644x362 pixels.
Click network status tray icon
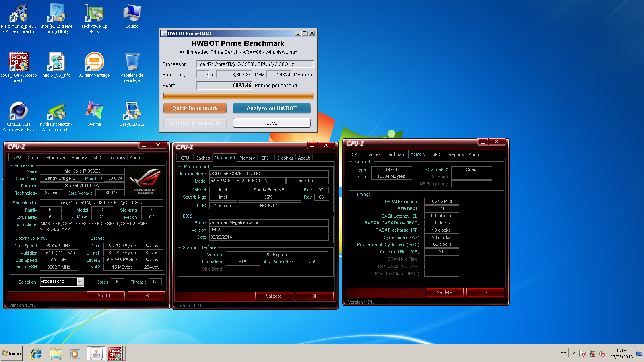click(x=592, y=354)
